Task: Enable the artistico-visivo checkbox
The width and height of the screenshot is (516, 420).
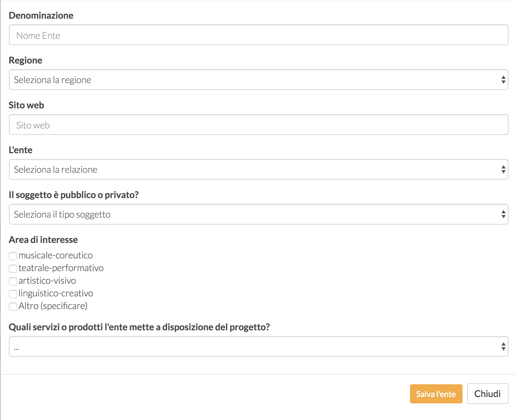Action: click(x=13, y=281)
